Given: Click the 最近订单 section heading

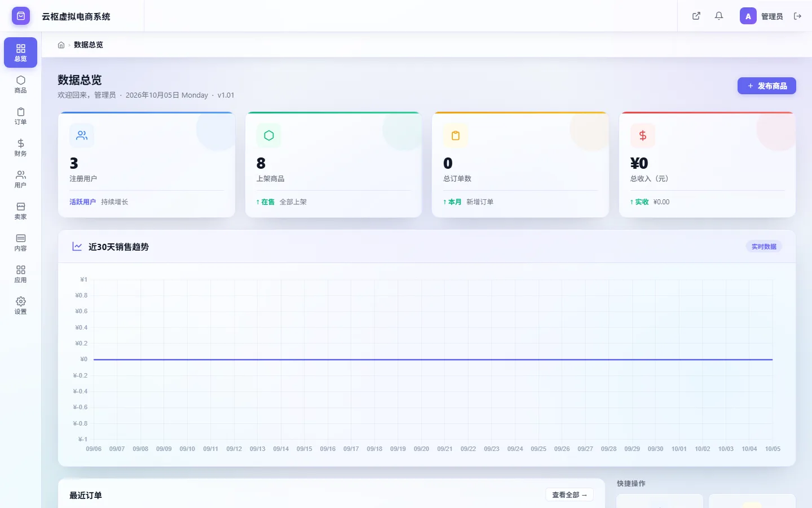Looking at the screenshot, I should click(x=86, y=495).
